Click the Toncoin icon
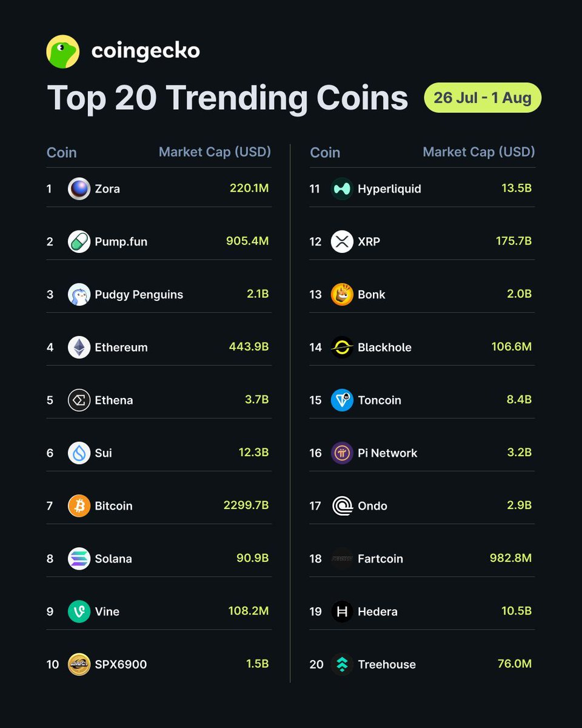582x728 pixels. [342, 400]
